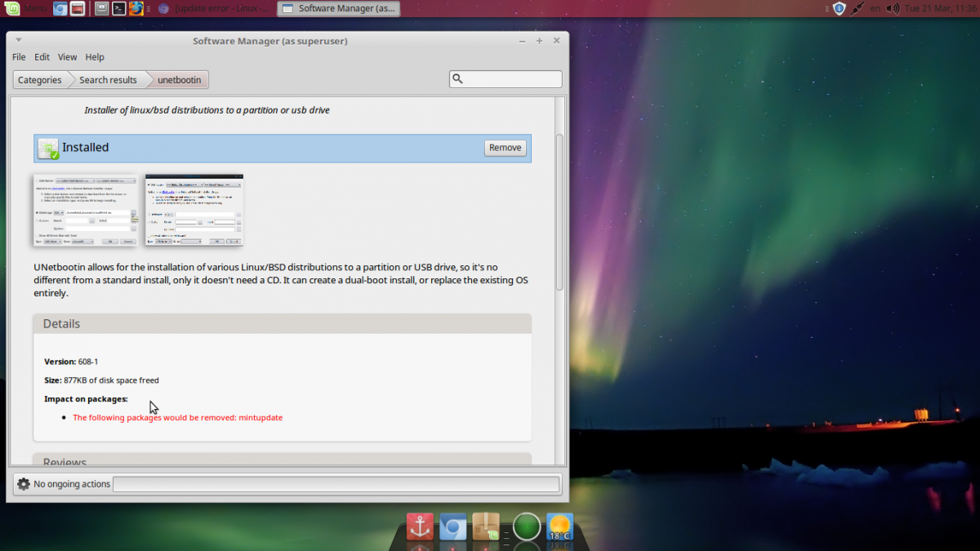The height and width of the screenshot is (551, 980).
Task: Click the green circle dock icon
Action: pos(527,527)
